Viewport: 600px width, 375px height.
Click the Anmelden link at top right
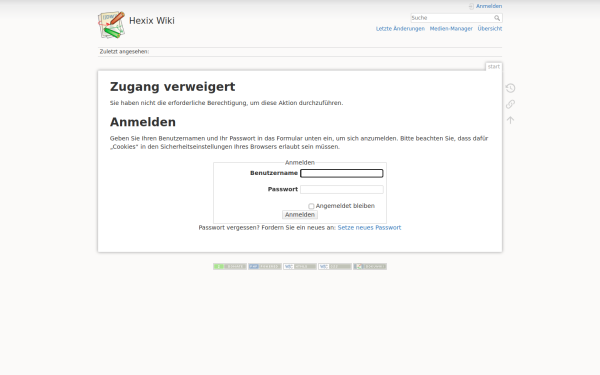pos(489,6)
